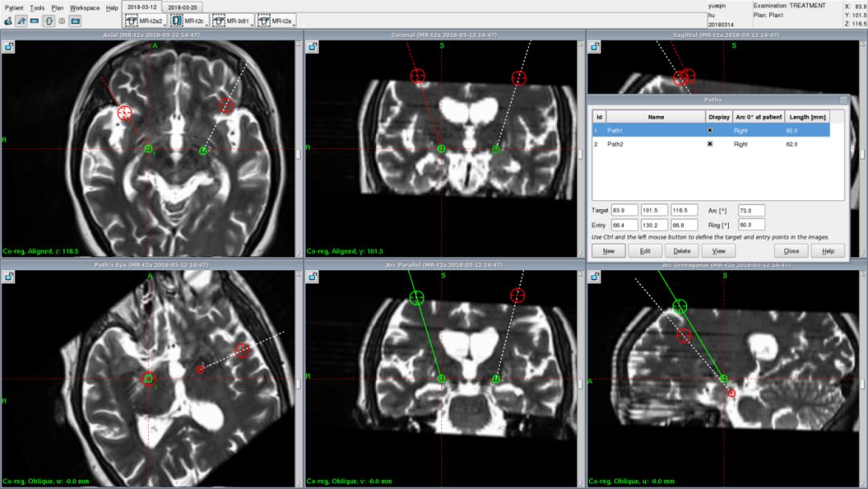
Task: Click the camera snapshot toolbar icon
Action: 76,21
